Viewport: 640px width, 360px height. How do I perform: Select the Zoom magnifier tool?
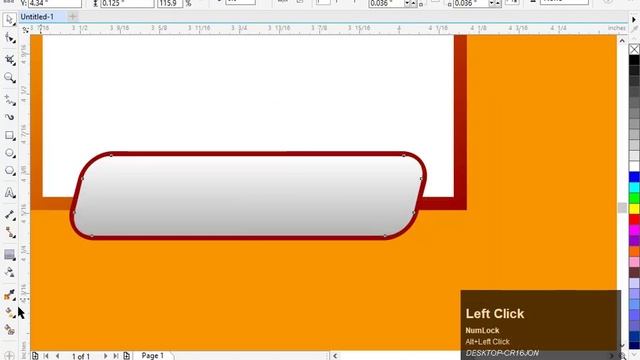[9, 78]
